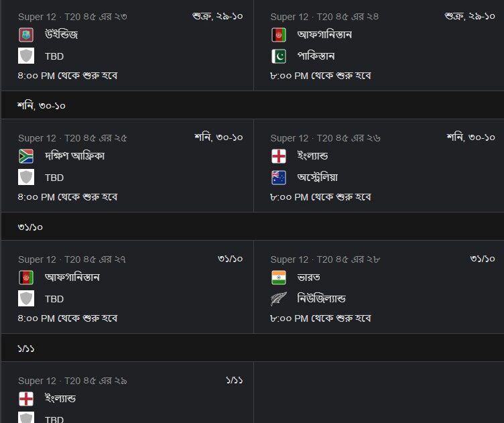Click the New Zealand silver fern icon
504x423 pixels.
(278, 299)
